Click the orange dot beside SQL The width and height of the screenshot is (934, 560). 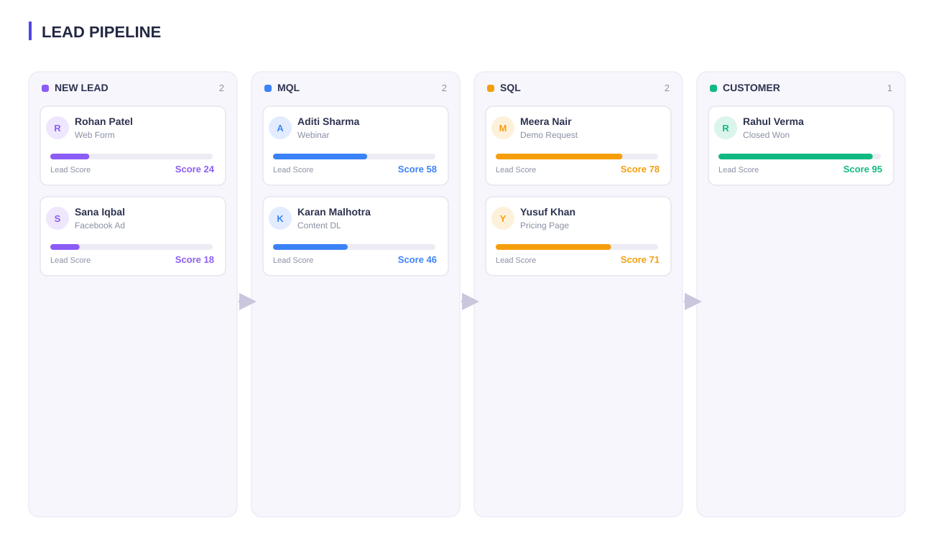[491, 88]
